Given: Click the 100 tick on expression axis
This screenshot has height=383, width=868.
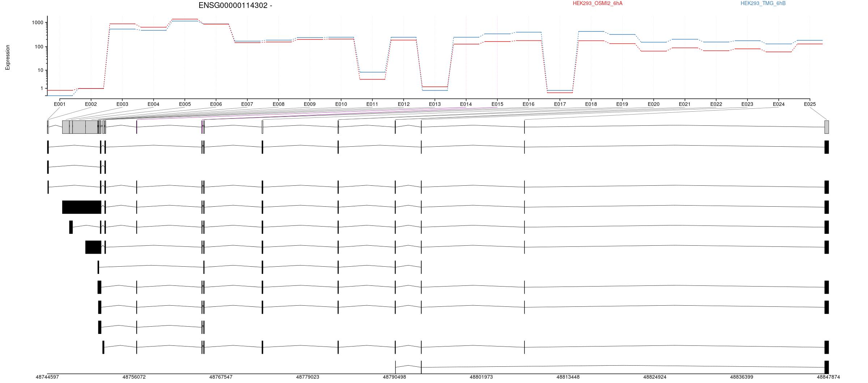Looking at the screenshot, I should pyautogui.click(x=39, y=47).
